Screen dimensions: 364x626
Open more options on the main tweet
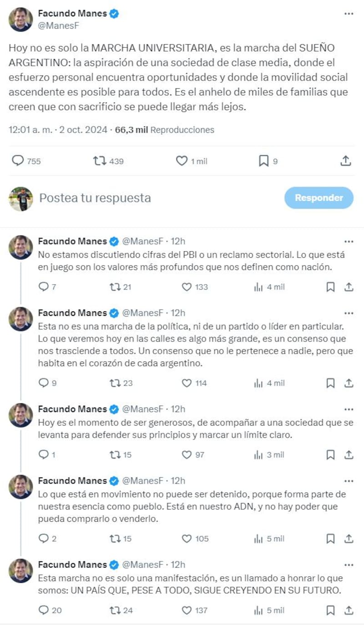(349, 14)
